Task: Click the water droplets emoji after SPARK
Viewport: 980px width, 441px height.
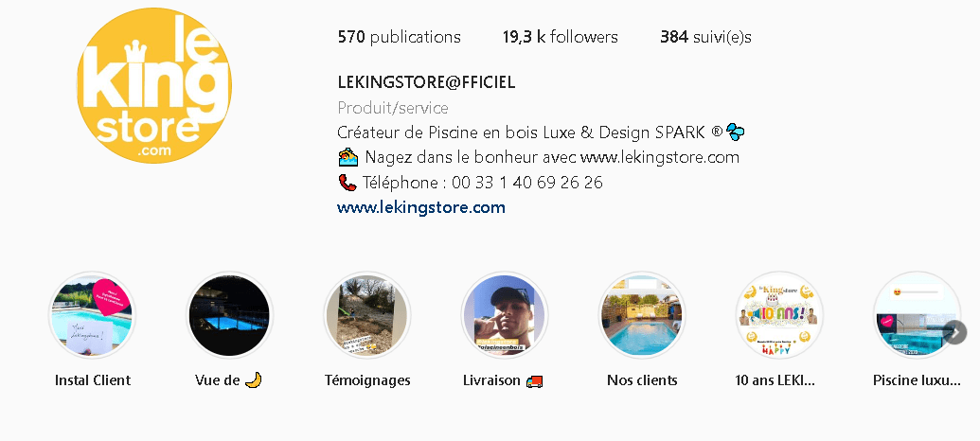Action: 735,132
